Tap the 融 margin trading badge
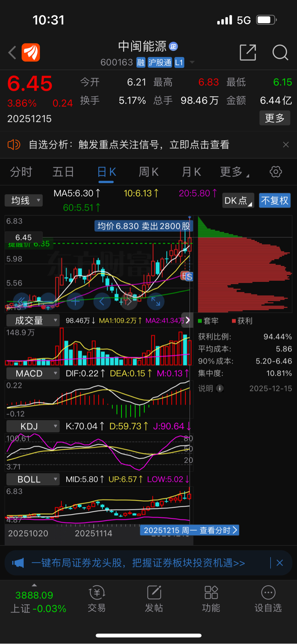 (x=141, y=62)
